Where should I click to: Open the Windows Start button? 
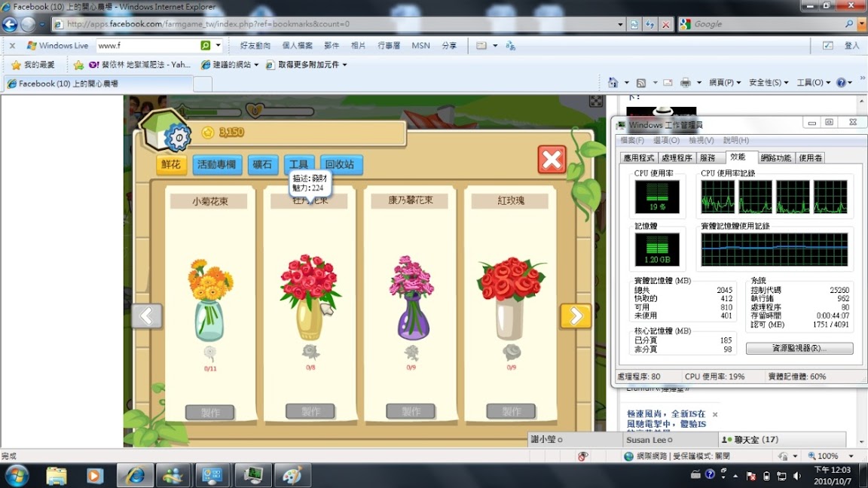(x=17, y=475)
